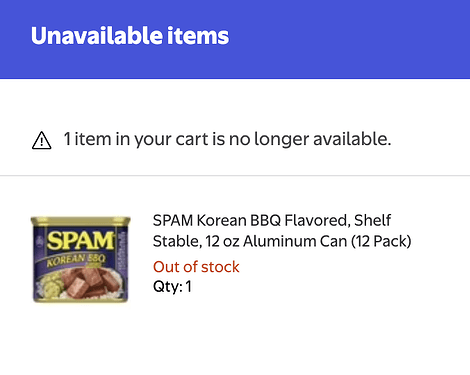Viewport: 470px width, 375px height.
Task: Click the horizontal divider below the warning
Action: [x=235, y=175]
